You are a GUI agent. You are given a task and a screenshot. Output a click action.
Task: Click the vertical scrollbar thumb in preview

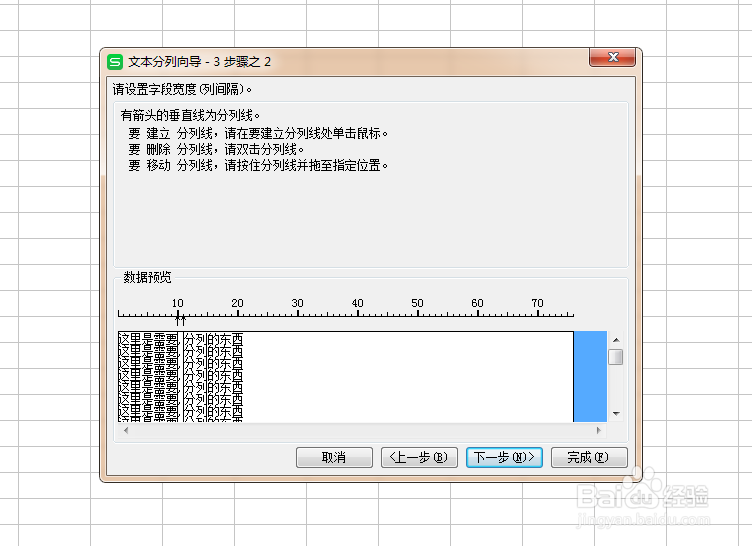pyautogui.click(x=616, y=357)
